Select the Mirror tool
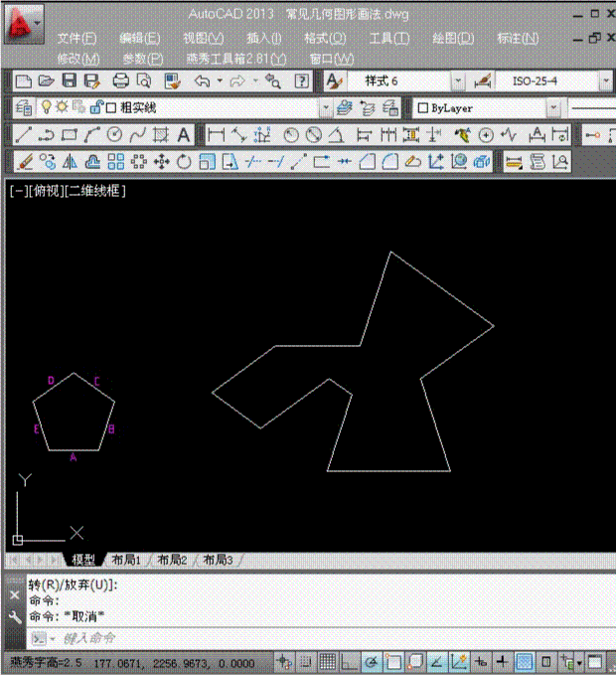 [70, 162]
